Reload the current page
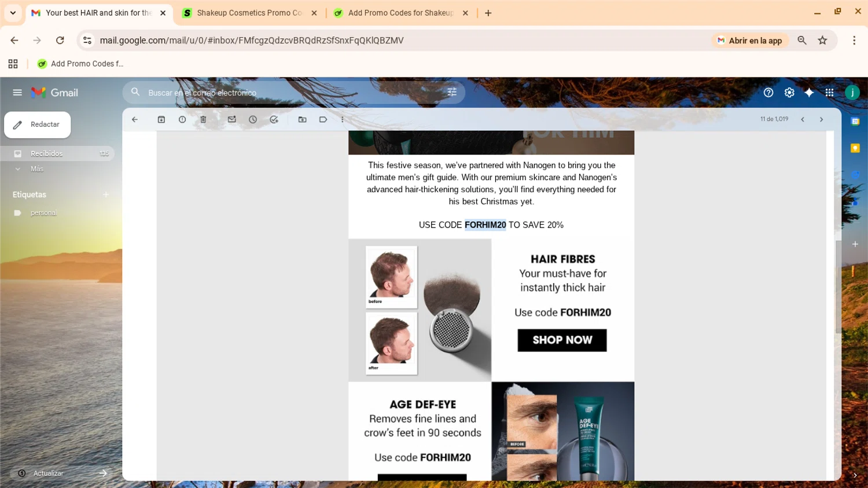The image size is (868, 488). tap(60, 41)
